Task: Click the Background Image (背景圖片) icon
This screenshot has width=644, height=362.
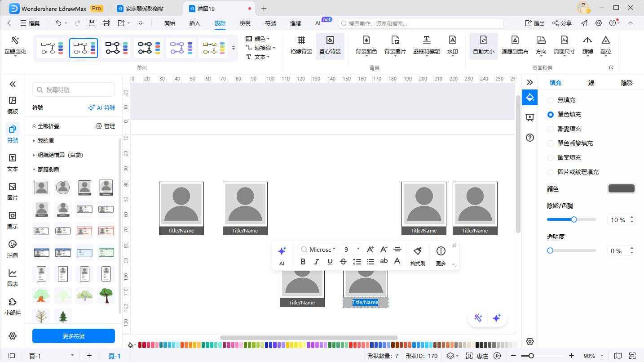Action: click(x=395, y=41)
